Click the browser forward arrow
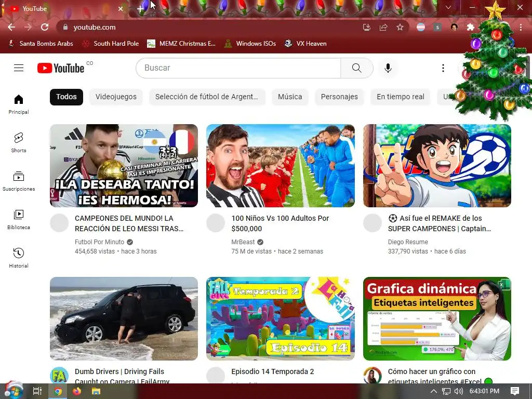This screenshot has width=532, height=399. click(x=28, y=27)
